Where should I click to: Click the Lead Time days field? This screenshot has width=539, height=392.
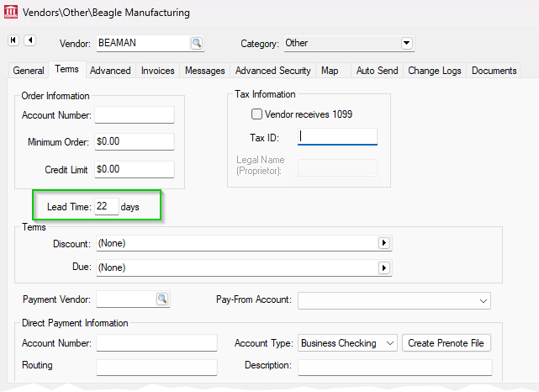tap(106, 206)
